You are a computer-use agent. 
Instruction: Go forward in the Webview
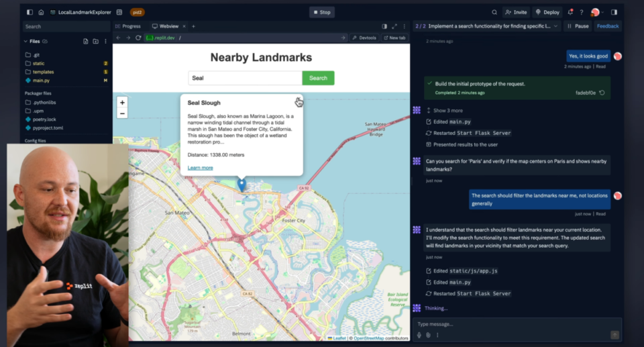coord(128,38)
